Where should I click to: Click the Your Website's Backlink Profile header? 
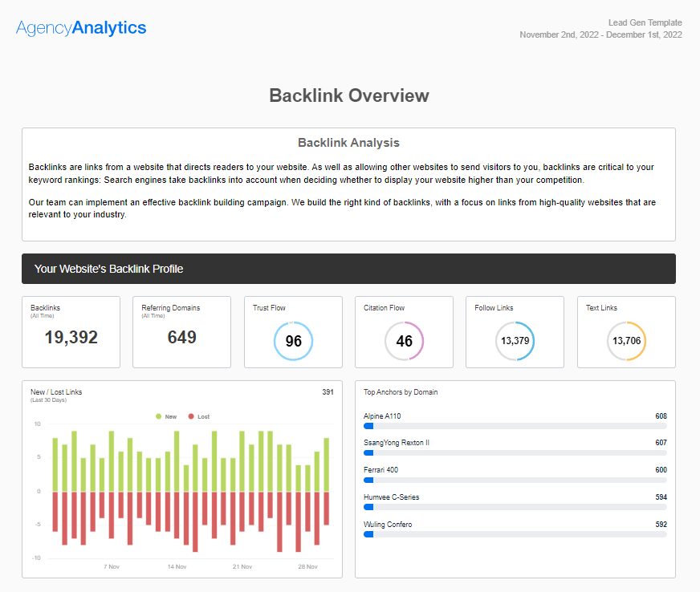pos(348,269)
